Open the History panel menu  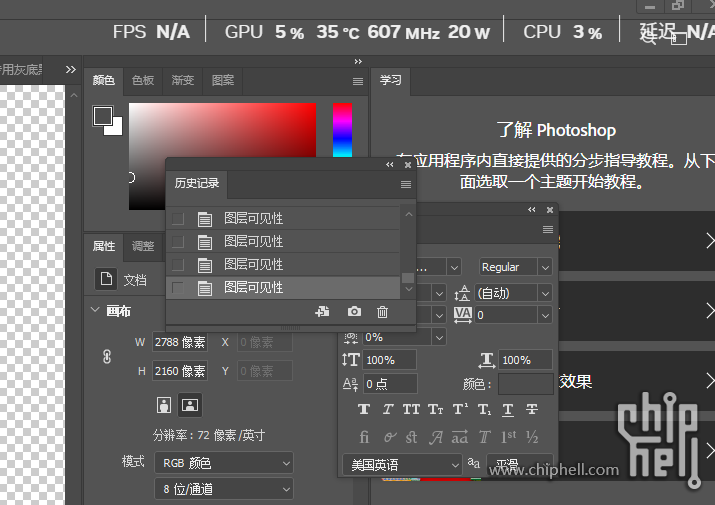406,184
